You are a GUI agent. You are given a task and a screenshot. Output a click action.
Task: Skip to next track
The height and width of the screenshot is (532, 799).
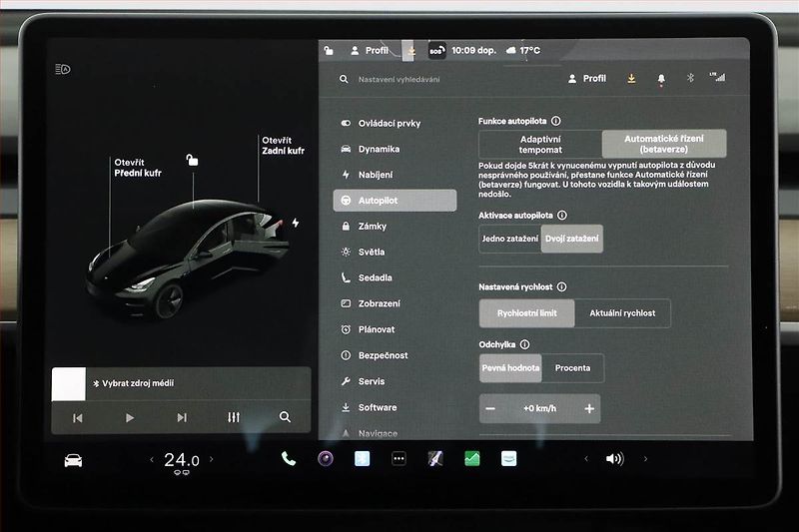182,417
